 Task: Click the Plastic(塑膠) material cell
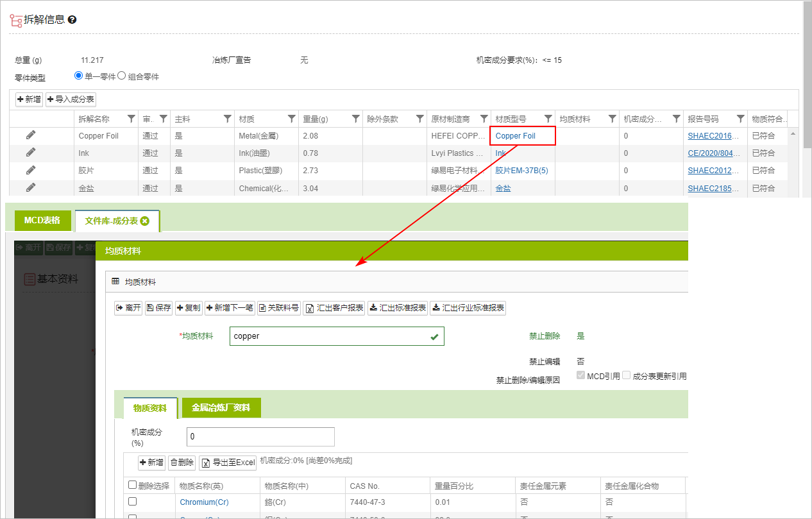click(266, 171)
